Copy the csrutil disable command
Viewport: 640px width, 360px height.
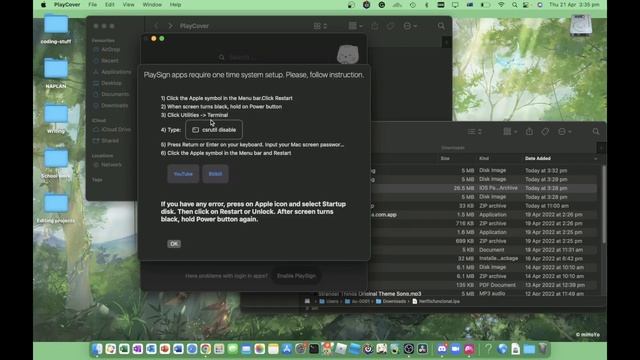tap(214, 130)
